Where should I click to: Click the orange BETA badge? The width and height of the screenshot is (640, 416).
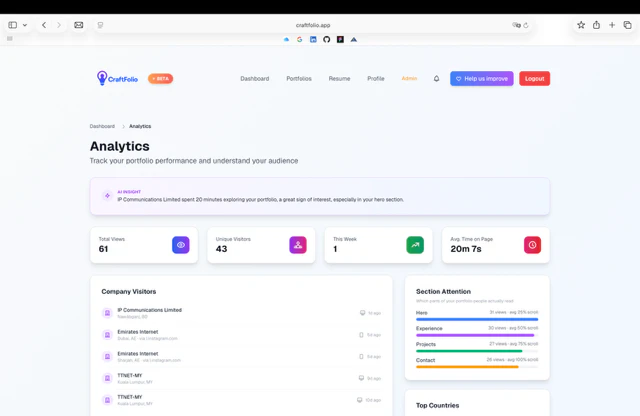coord(160,78)
